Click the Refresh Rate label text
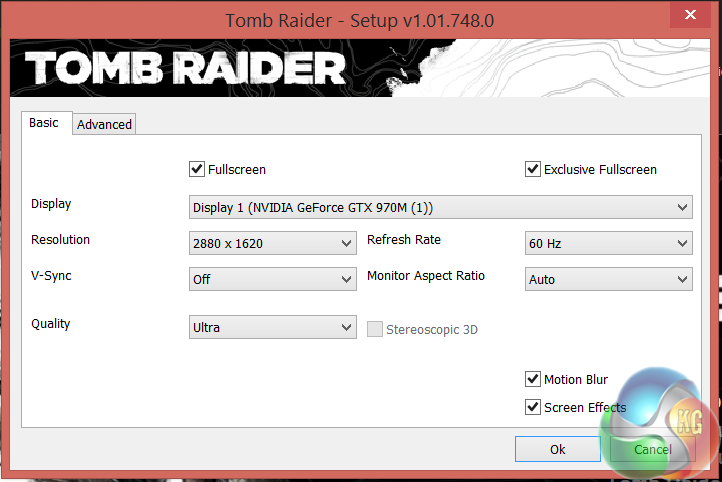The width and height of the screenshot is (722, 482). pos(404,239)
